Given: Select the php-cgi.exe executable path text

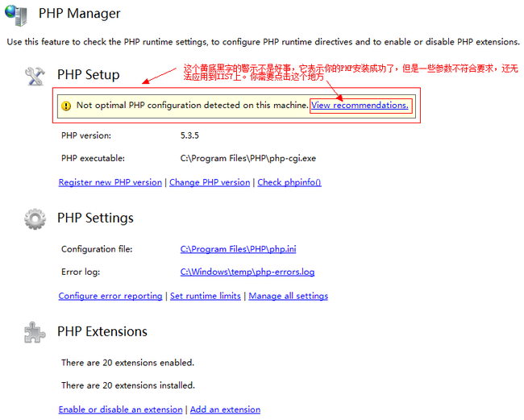Looking at the screenshot, I should 248,158.
